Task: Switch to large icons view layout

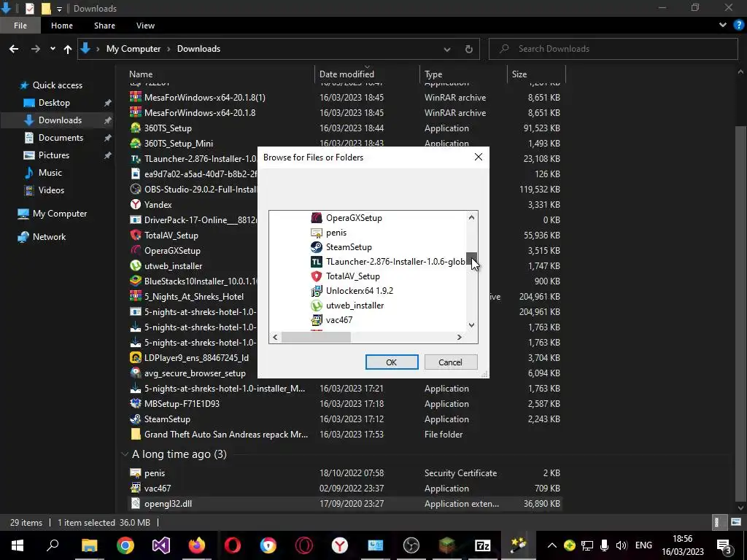Action: 735,522
